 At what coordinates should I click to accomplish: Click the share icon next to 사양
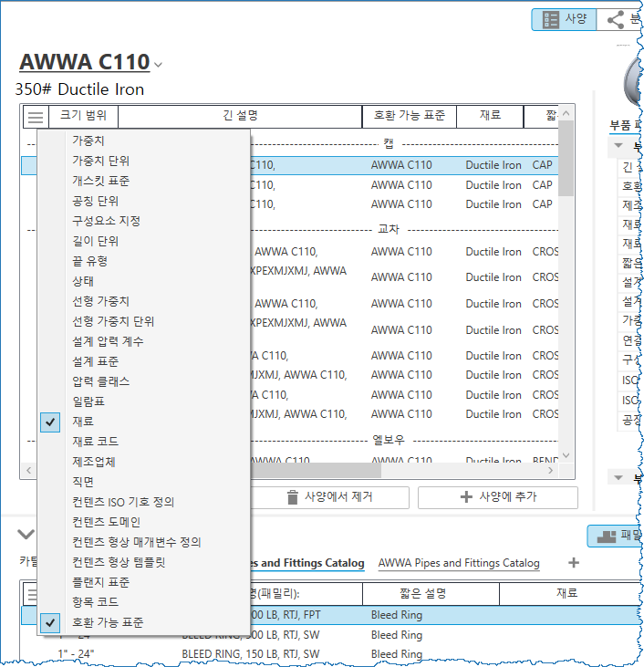point(616,19)
